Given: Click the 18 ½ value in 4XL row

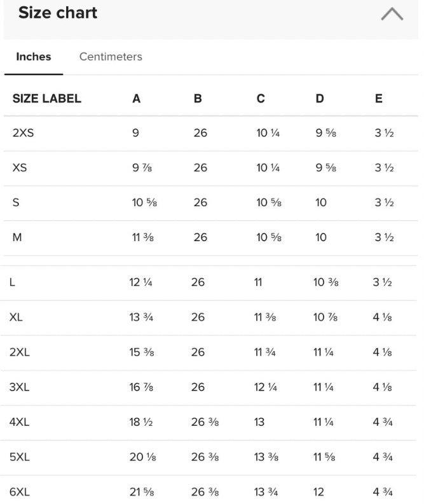Looking at the screenshot, I should pos(140,422).
